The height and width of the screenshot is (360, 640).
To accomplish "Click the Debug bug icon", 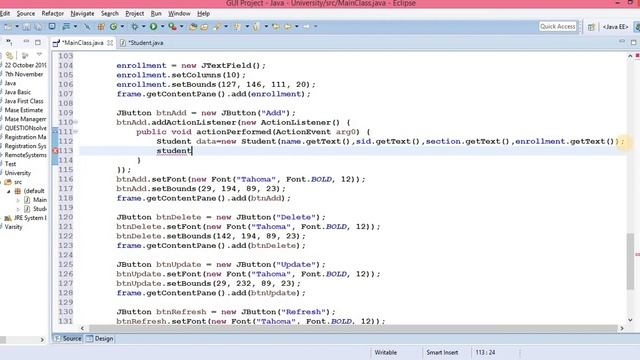I will pyautogui.click(x=135, y=27).
